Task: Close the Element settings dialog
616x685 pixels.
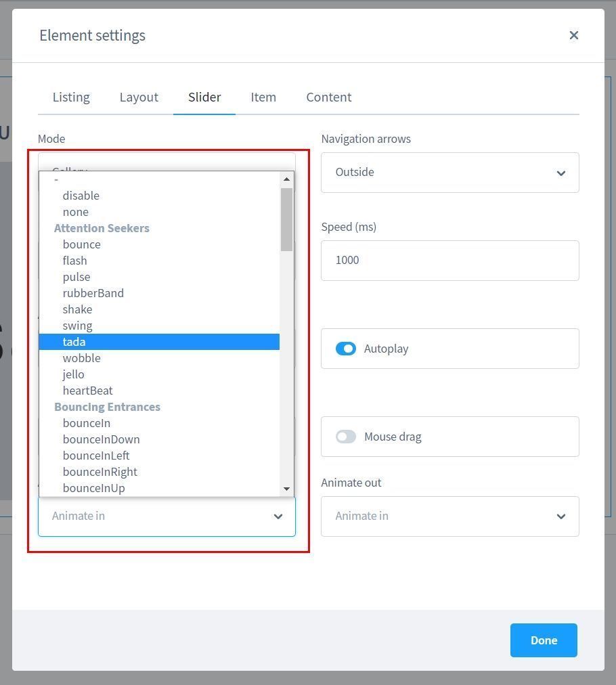Action: (573, 35)
